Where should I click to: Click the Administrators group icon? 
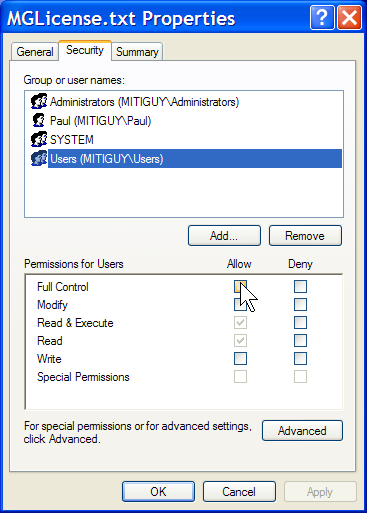tap(39, 101)
